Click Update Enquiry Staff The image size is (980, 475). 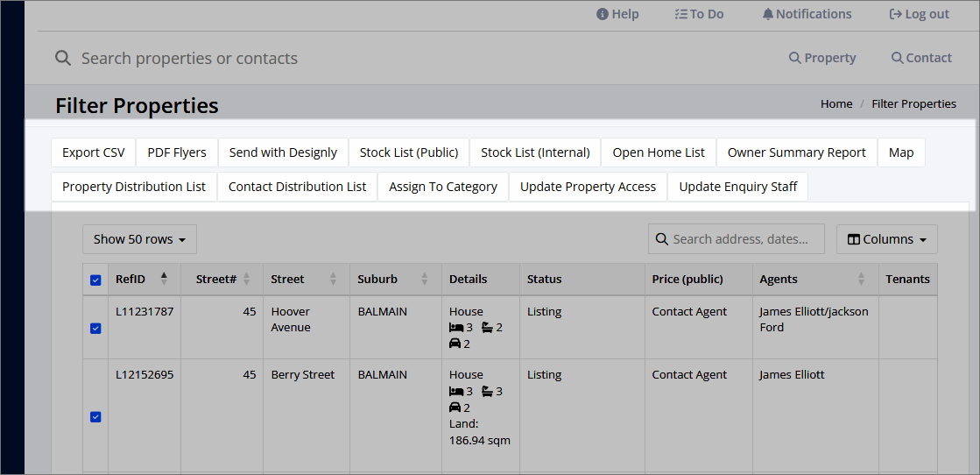pyautogui.click(x=738, y=187)
